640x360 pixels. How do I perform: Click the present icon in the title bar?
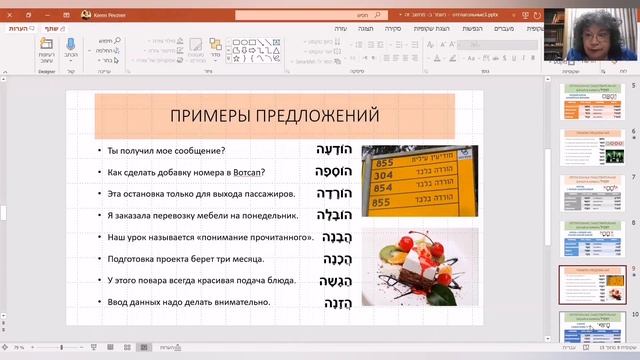coord(525,15)
